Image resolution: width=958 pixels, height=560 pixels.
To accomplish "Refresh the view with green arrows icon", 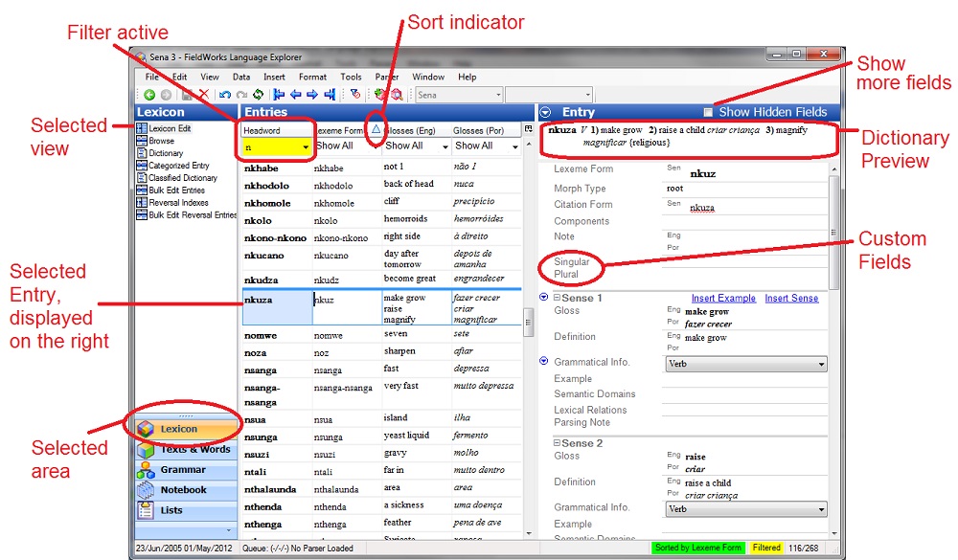I will point(259,95).
